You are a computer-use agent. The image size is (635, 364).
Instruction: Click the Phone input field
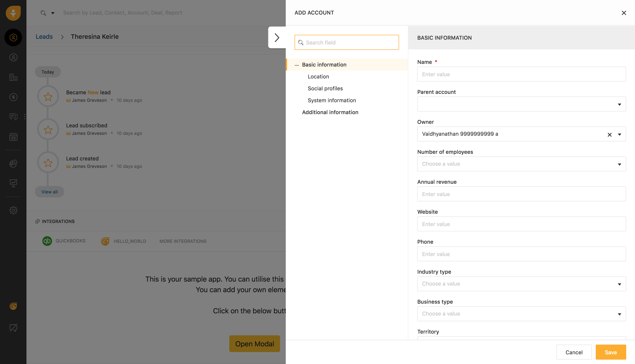point(521,254)
